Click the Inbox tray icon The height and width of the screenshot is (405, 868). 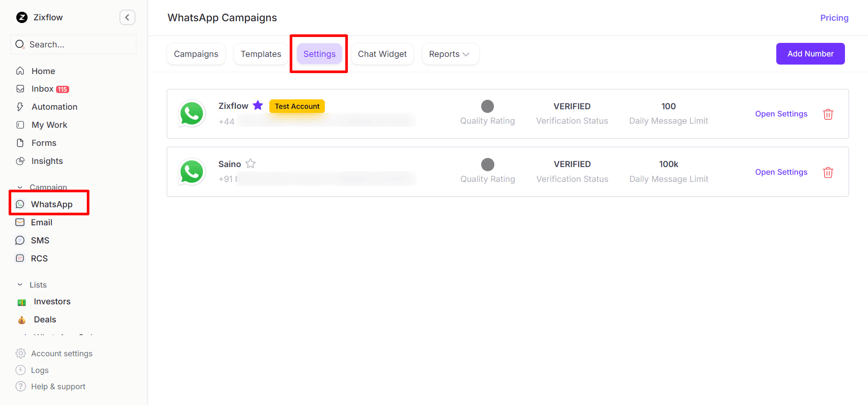(x=20, y=89)
